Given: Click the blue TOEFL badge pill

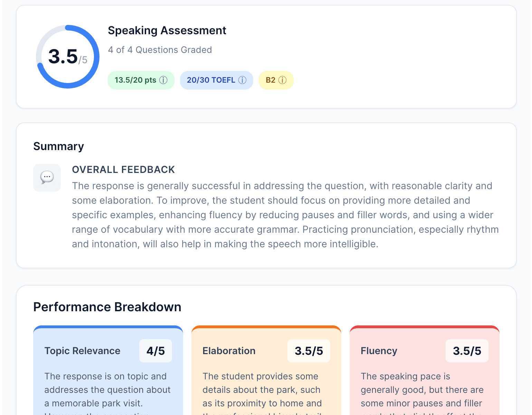Looking at the screenshot, I should coord(216,80).
